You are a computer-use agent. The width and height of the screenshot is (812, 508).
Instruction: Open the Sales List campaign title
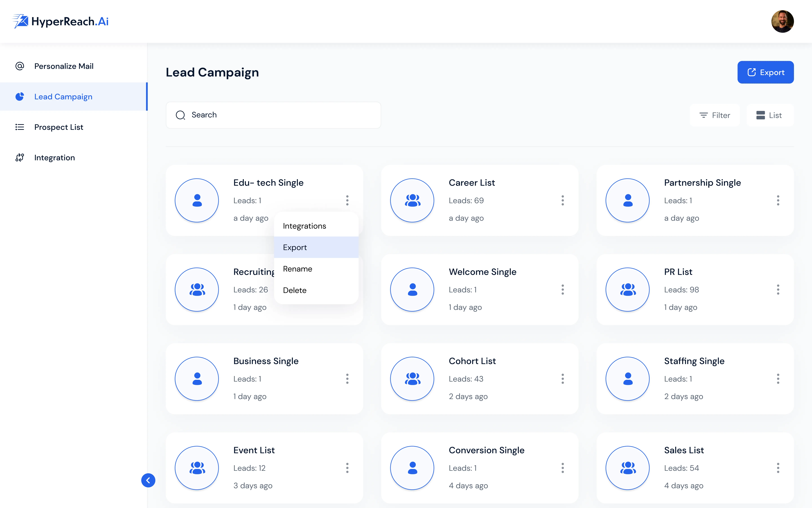pos(684,450)
